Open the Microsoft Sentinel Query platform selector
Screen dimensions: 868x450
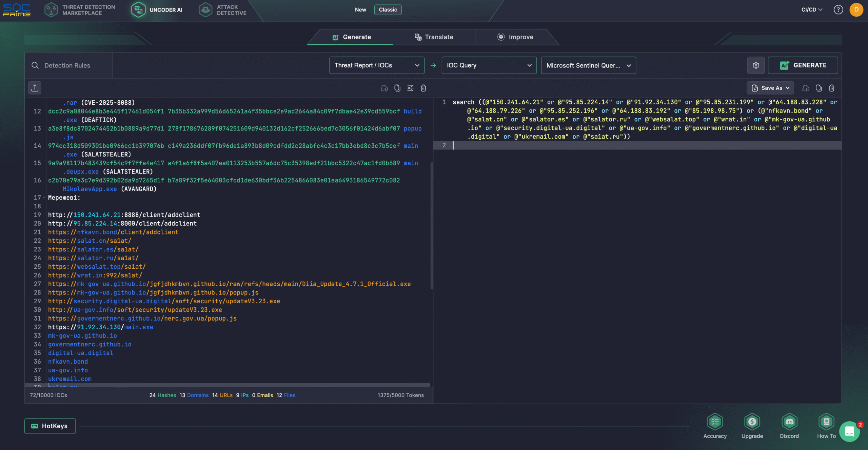pyautogui.click(x=588, y=65)
